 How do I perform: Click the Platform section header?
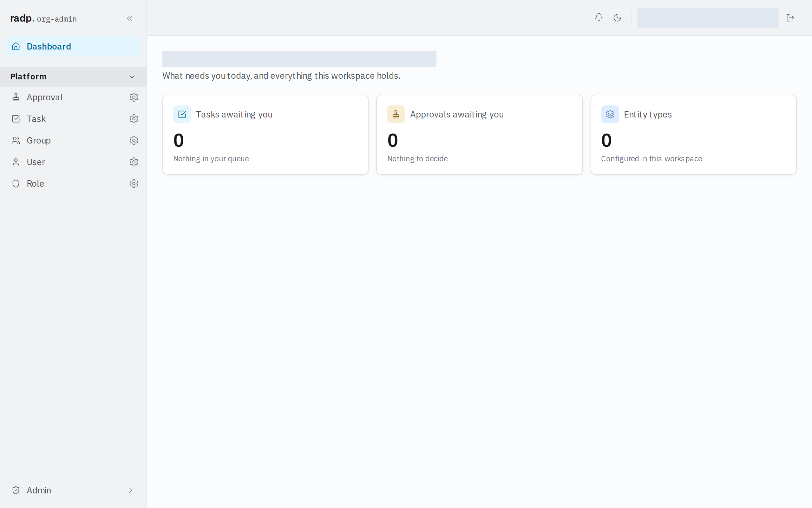pos(73,77)
